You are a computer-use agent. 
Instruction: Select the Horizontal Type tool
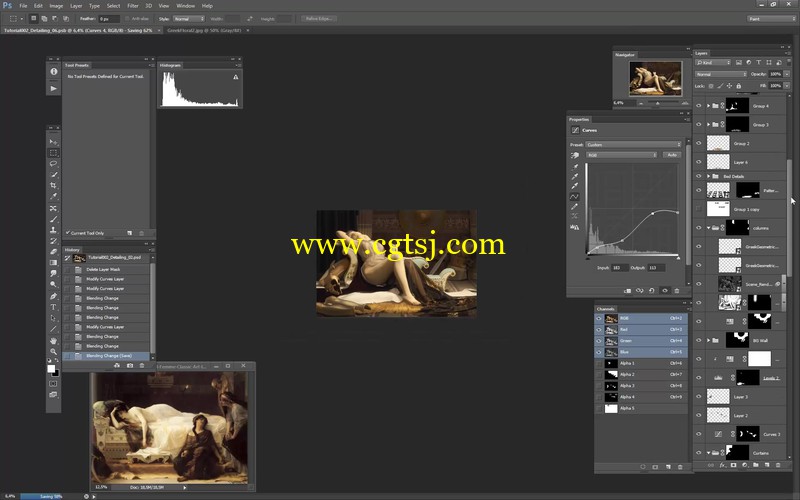53,307
